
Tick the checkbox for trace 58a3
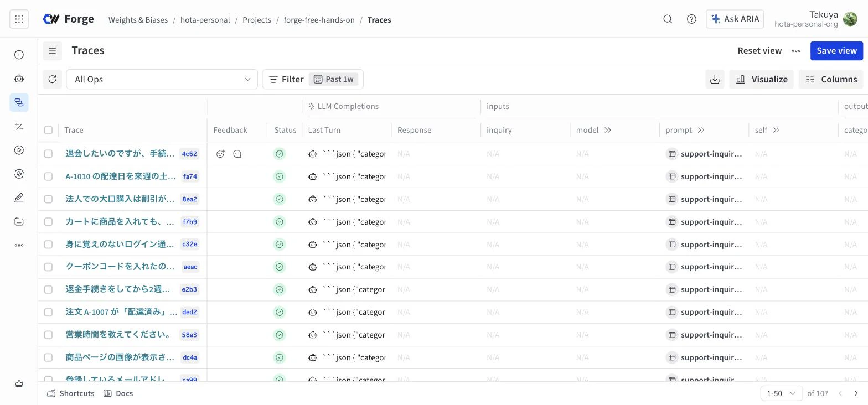48,335
